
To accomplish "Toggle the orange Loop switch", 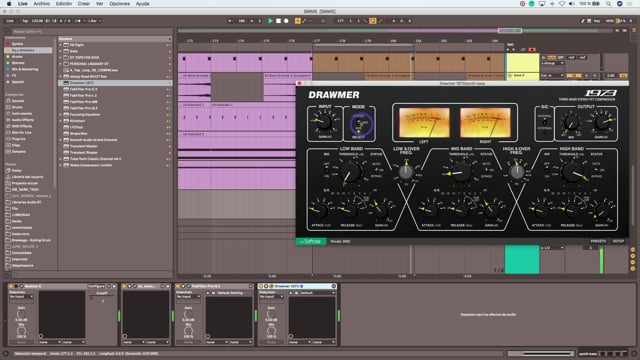I will click(x=373, y=21).
